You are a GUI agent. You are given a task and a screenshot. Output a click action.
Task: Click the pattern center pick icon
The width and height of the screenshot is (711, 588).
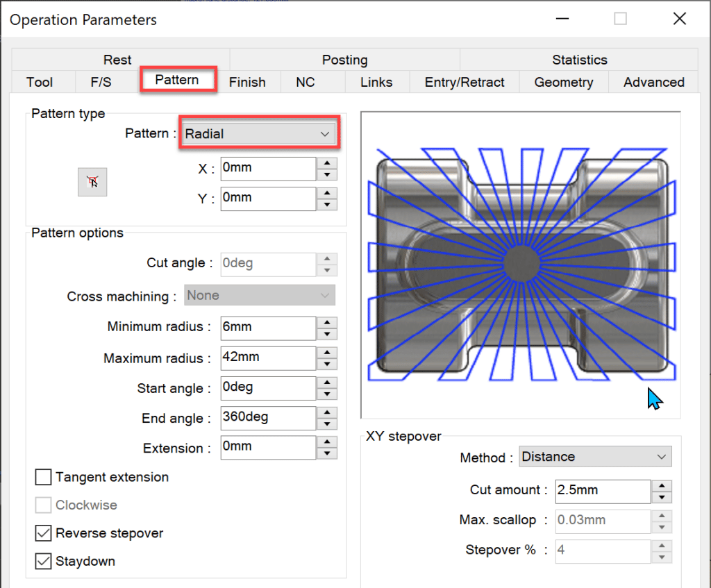pyautogui.click(x=92, y=181)
